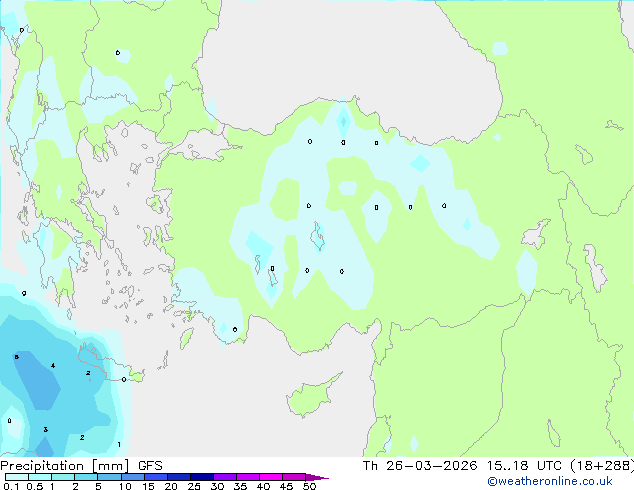Click the '20' legend scale label

click(171, 486)
